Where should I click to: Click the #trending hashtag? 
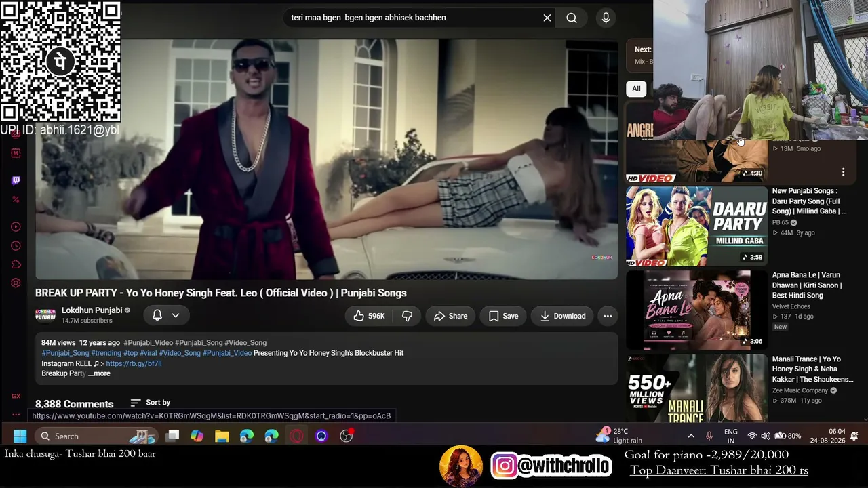point(106,353)
